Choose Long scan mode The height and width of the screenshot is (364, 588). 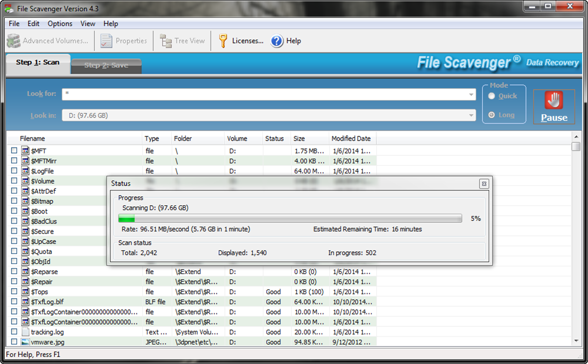click(x=492, y=115)
